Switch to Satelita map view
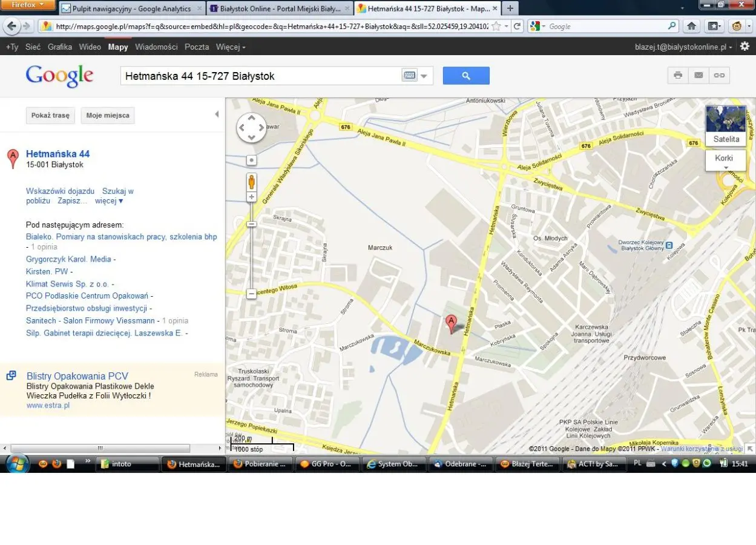This screenshot has height=545, width=756. click(726, 125)
